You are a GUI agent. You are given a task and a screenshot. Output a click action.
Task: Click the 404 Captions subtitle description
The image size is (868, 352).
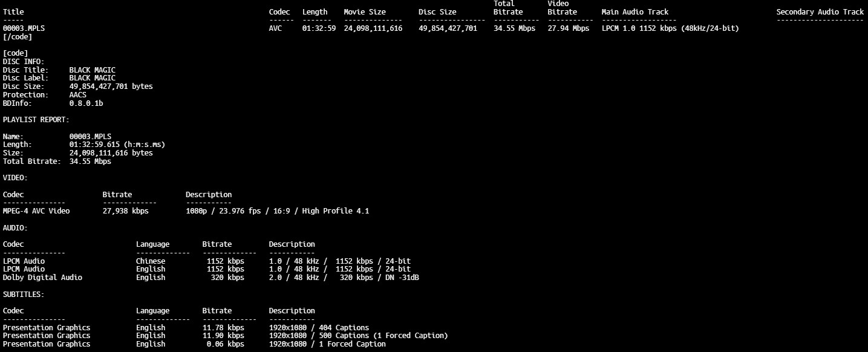pyautogui.click(x=319, y=327)
